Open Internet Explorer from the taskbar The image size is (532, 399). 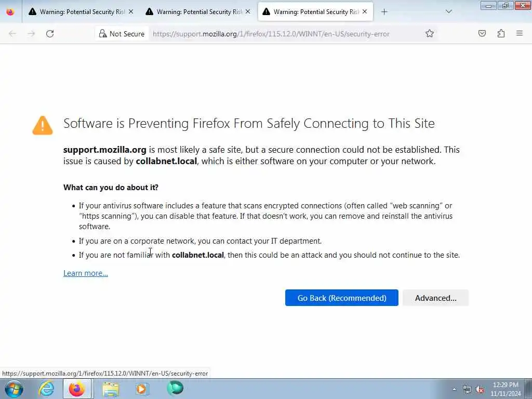click(46, 389)
